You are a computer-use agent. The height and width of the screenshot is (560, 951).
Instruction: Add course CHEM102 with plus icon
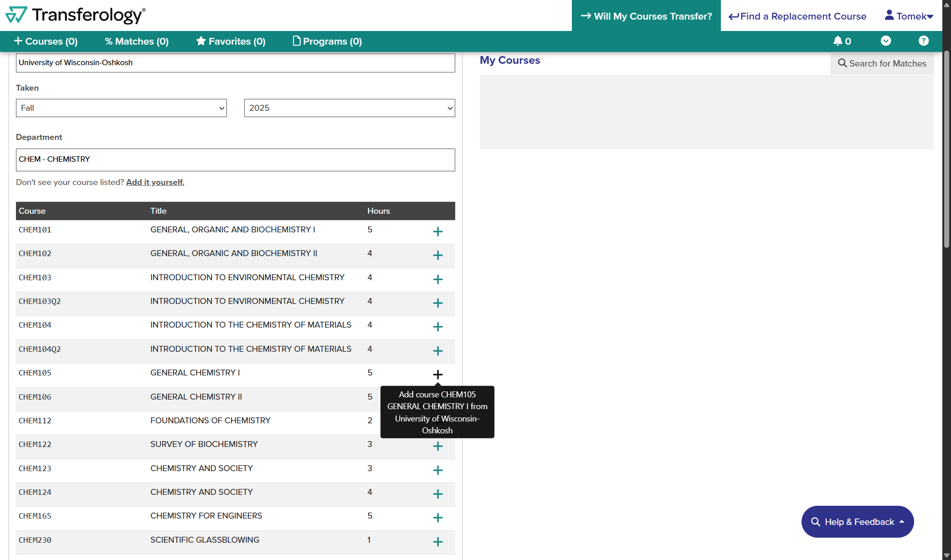437,255
